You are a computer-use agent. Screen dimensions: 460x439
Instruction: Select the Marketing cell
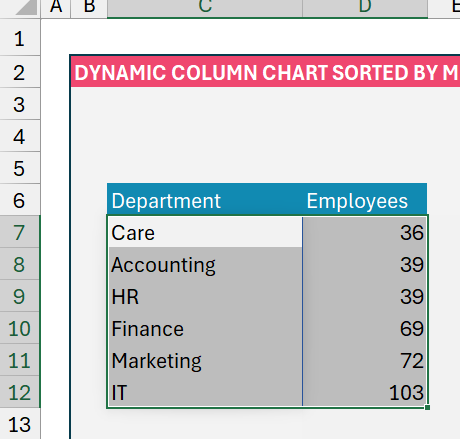click(205, 360)
